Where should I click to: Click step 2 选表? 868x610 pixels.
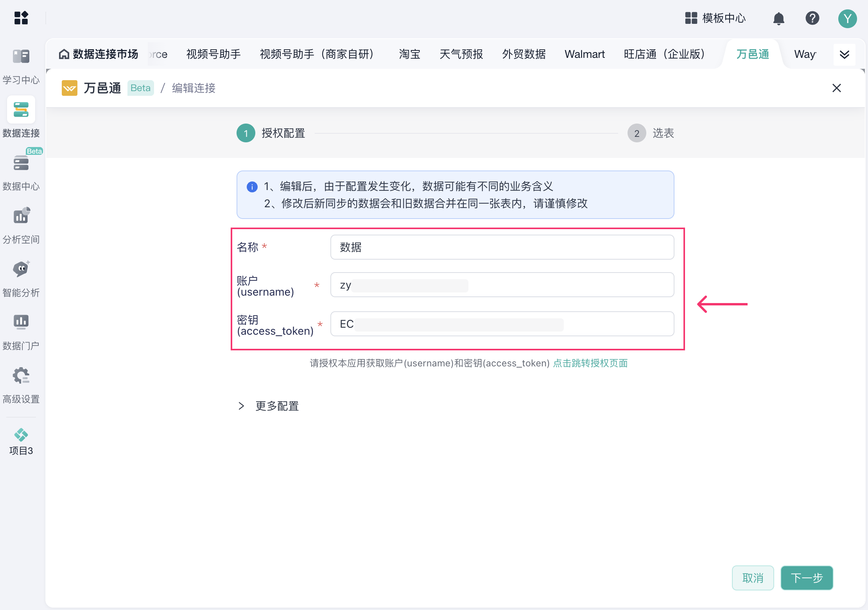[651, 133]
